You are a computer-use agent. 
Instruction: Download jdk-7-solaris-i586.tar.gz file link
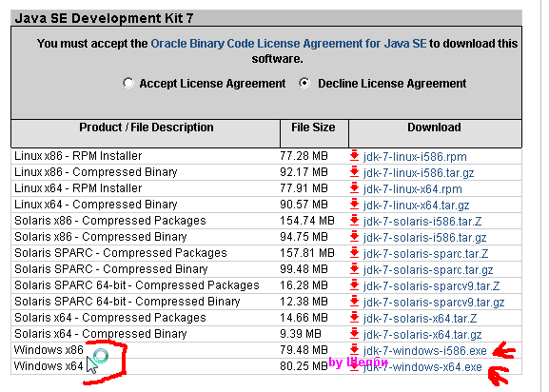424,238
